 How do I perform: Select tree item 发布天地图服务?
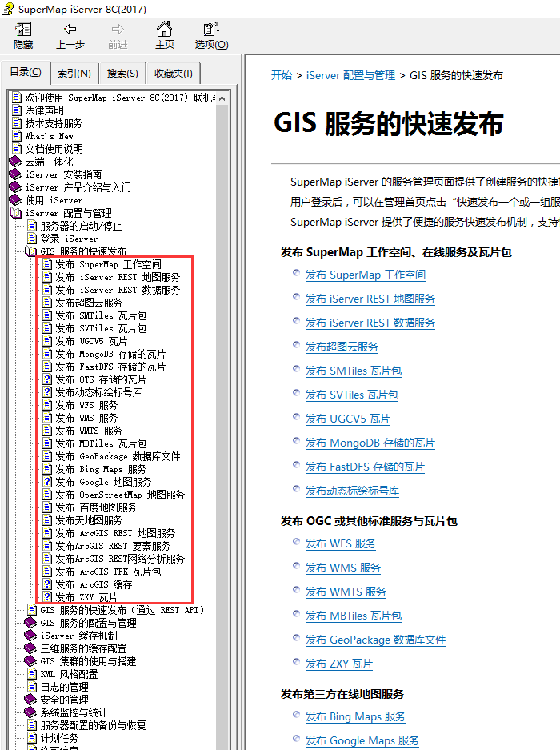point(89,520)
